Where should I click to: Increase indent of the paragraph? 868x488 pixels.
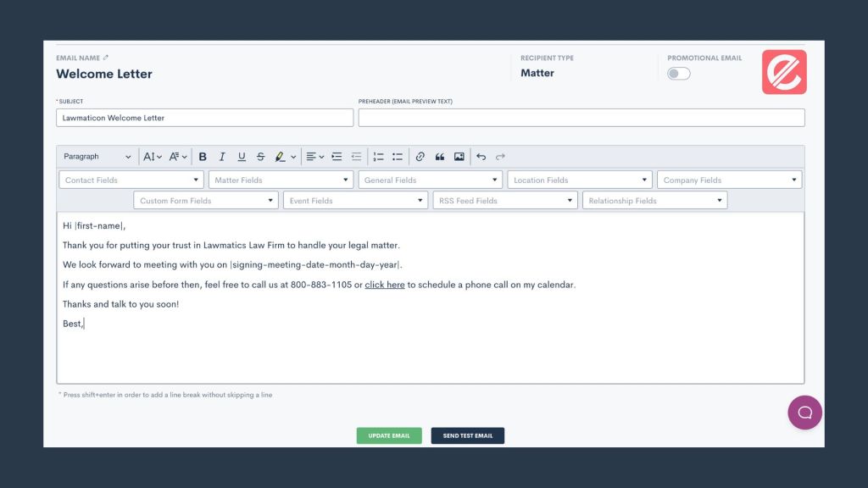click(x=337, y=157)
